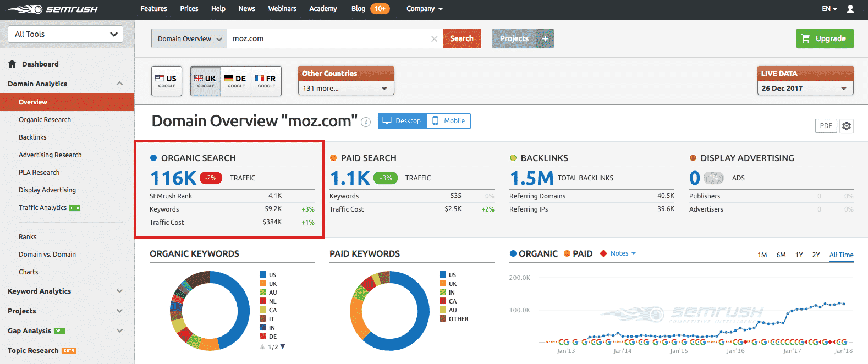Image resolution: width=868 pixels, height=364 pixels.
Task: Open Advertising Research in the sidebar
Action: pyautogui.click(x=50, y=155)
